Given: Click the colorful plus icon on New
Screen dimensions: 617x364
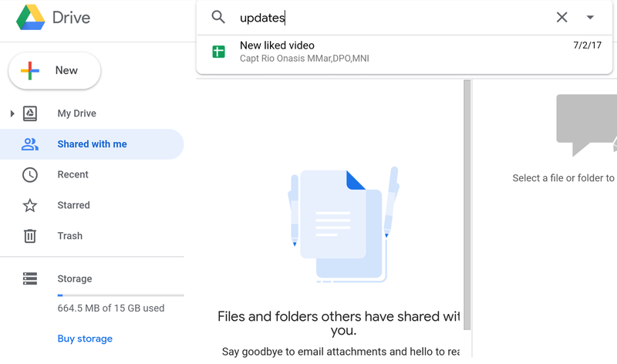Looking at the screenshot, I should pyautogui.click(x=30, y=71).
